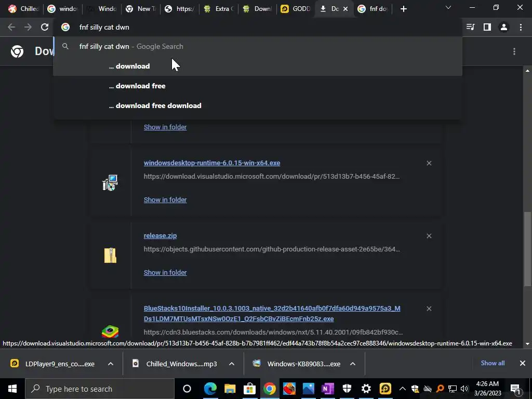Remove BlueStacks installer entry from list

pyautogui.click(x=429, y=309)
